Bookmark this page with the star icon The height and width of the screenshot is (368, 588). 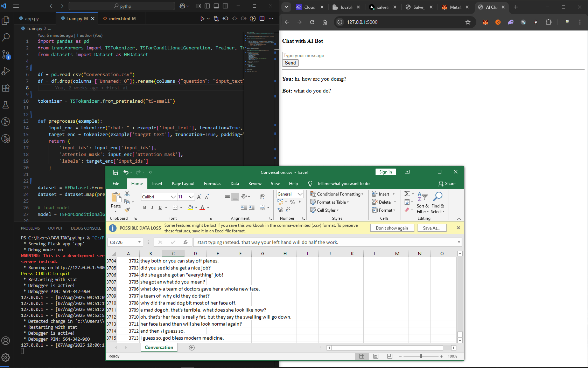(468, 22)
